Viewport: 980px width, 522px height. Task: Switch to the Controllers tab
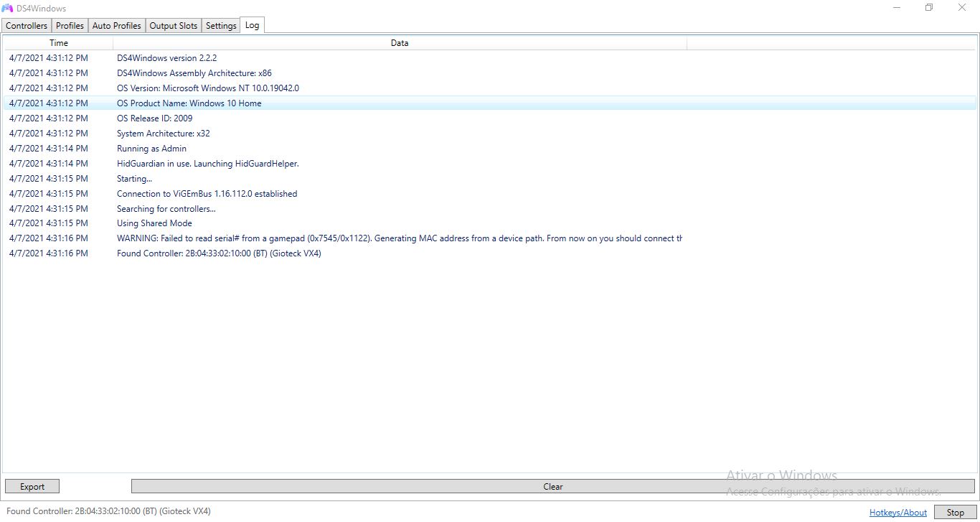pos(26,25)
